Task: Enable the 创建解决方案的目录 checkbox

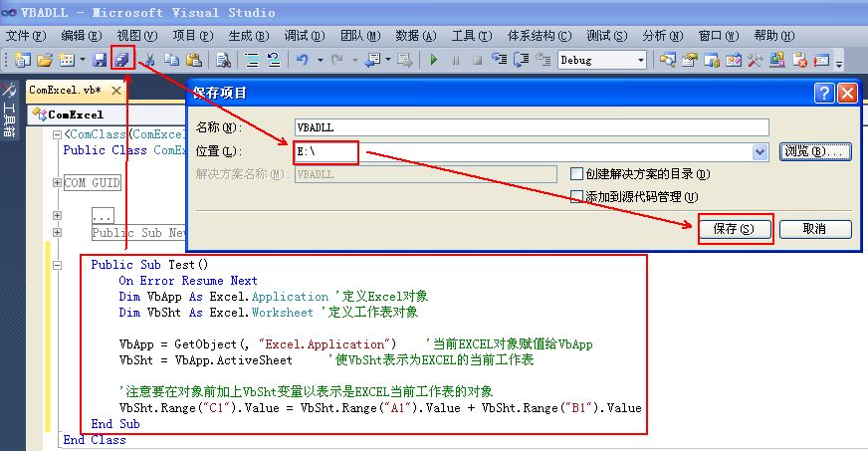Action: pos(576,174)
